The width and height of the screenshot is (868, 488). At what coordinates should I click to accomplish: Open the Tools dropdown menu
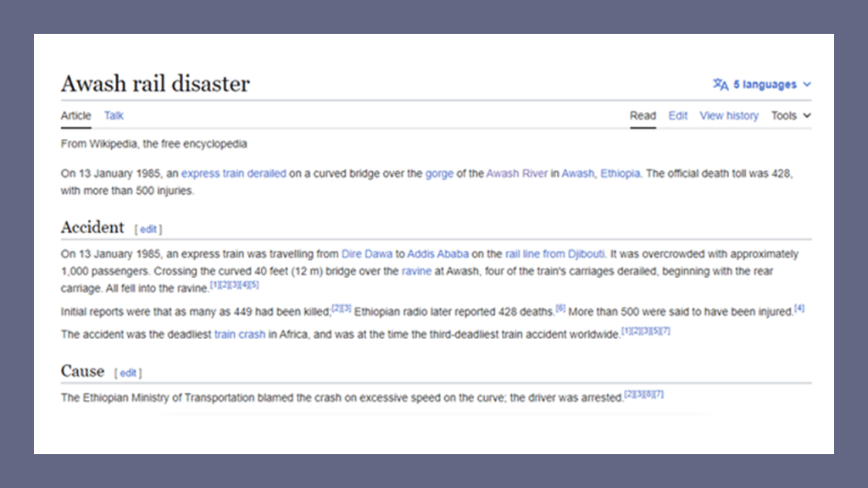click(790, 116)
